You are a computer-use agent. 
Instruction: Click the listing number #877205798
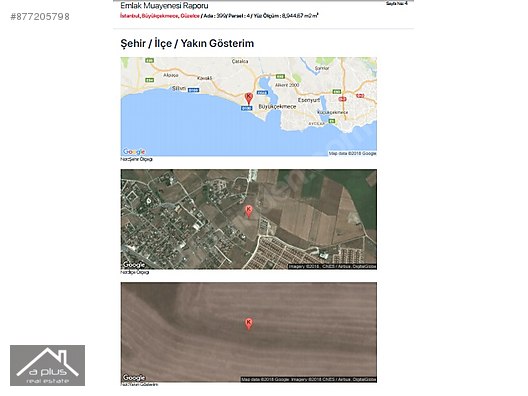40,16
